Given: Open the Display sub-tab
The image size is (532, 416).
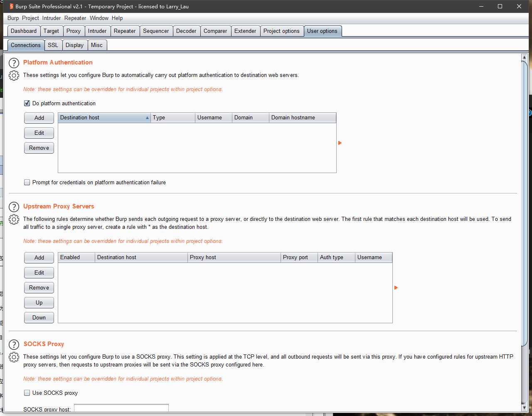Looking at the screenshot, I should (x=75, y=45).
